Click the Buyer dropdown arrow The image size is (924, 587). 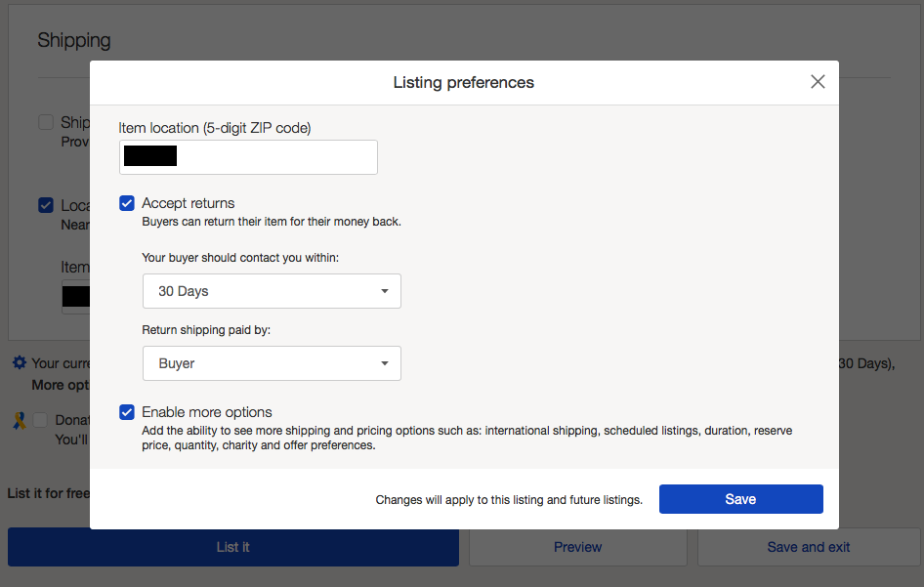[385, 363]
